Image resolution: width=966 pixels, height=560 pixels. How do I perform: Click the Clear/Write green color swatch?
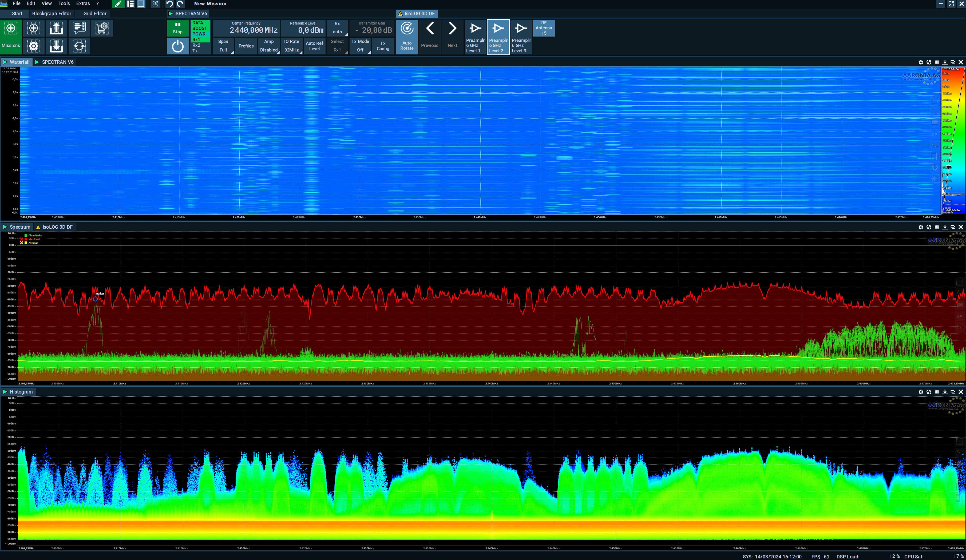(26, 235)
